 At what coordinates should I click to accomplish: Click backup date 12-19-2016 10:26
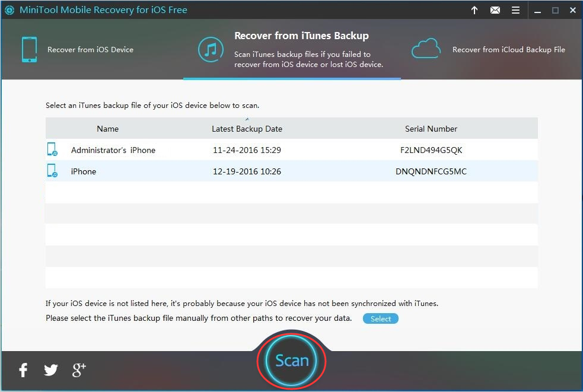pos(247,171)
